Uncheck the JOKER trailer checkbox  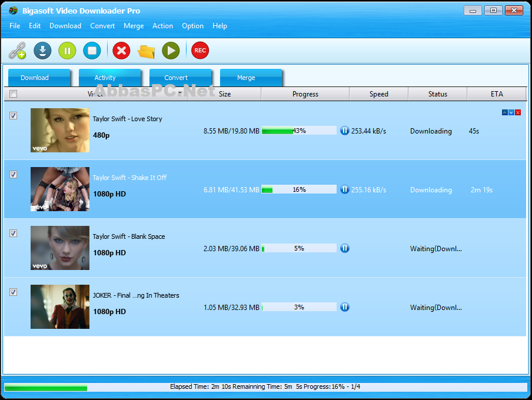pos(13,292)
